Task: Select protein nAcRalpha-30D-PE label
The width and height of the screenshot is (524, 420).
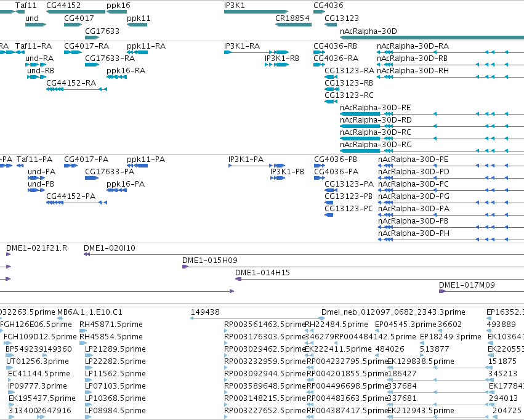Action: click(x=413, y=159)
